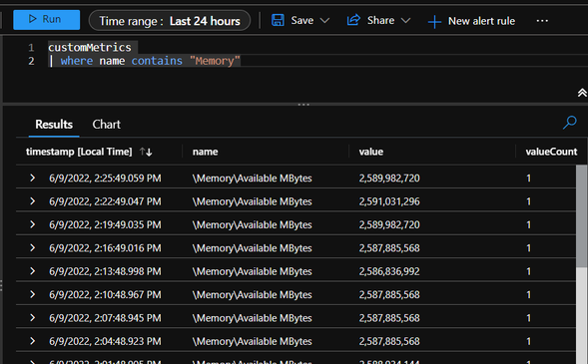The image size is (588, 364).
Task: Open the Time range Last 24 hours selector
Action: point(170,21)
